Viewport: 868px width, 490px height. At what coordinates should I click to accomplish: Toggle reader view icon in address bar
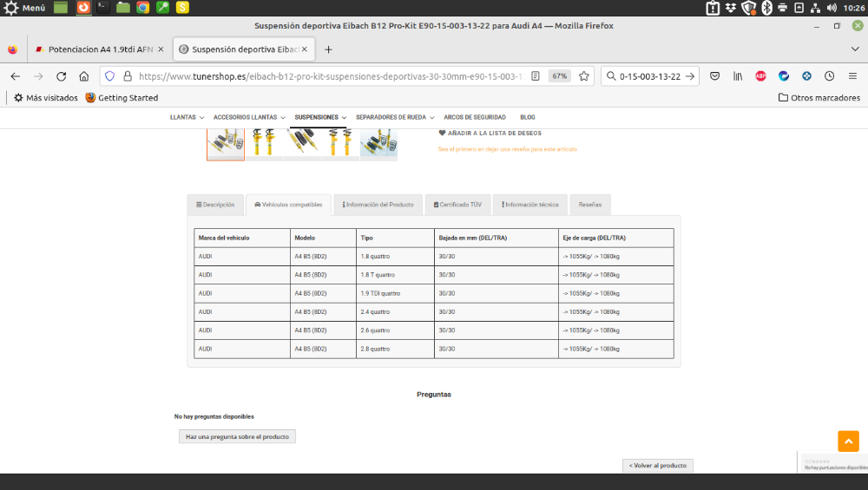click(x=536, y=76)
